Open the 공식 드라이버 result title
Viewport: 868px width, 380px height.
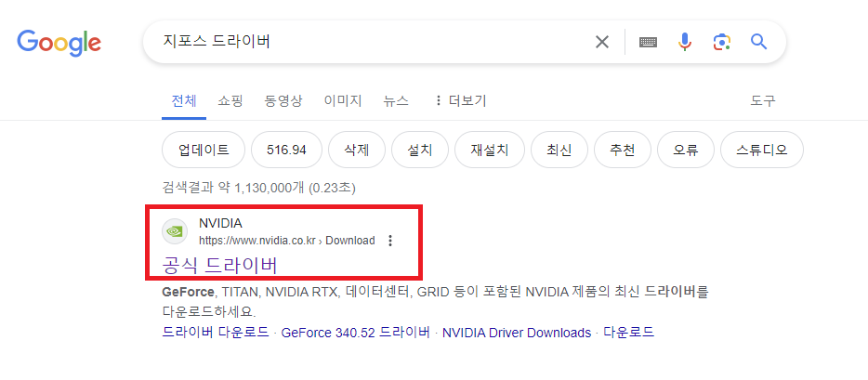[219, 265]
